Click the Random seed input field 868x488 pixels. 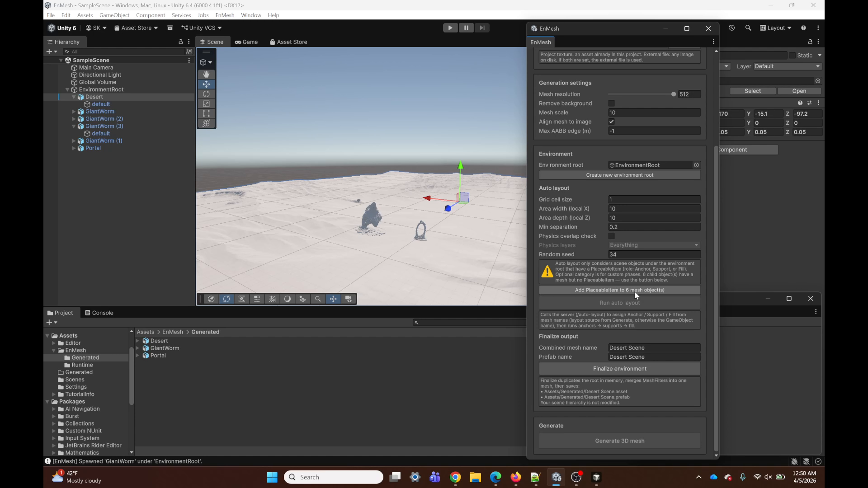tap(654, 254)
